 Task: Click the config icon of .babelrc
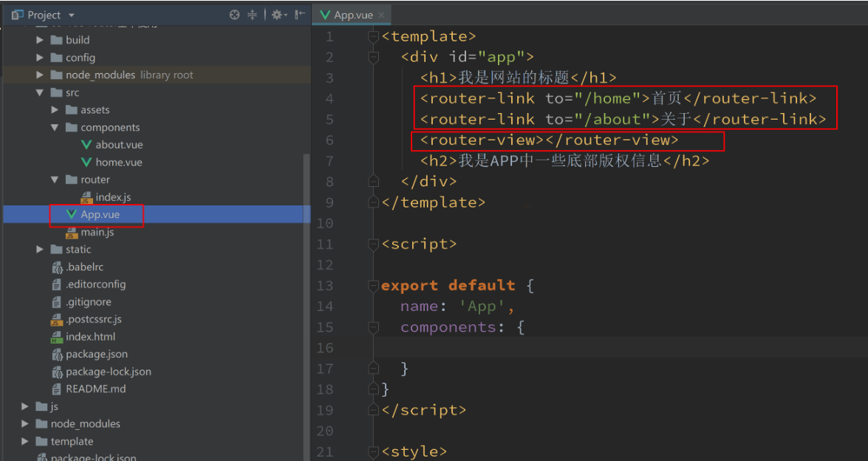tap(56, 267)
